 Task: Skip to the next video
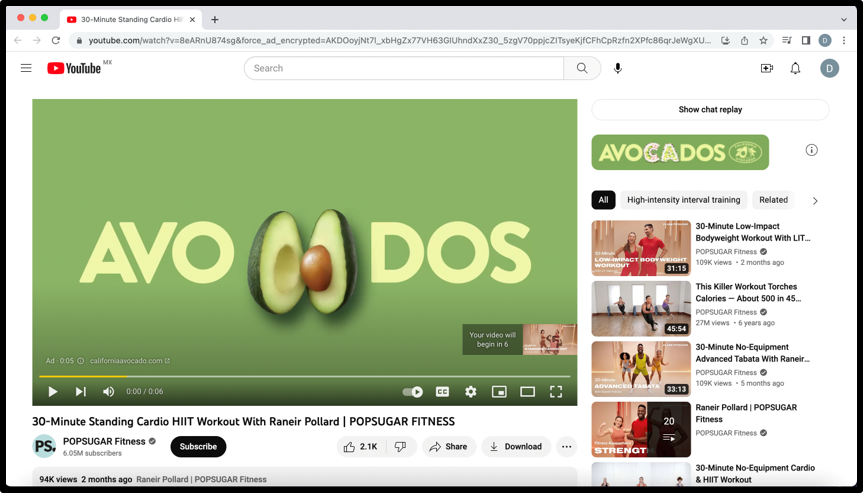pyautogui.click(x=80, y=391)
